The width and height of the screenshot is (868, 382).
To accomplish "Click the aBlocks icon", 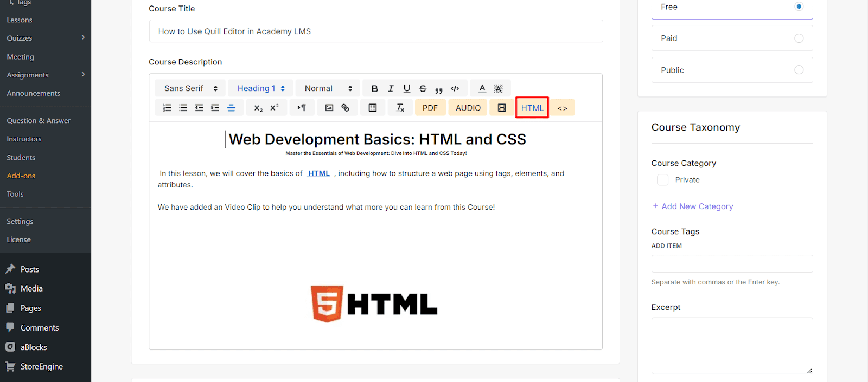I will 10,347.
